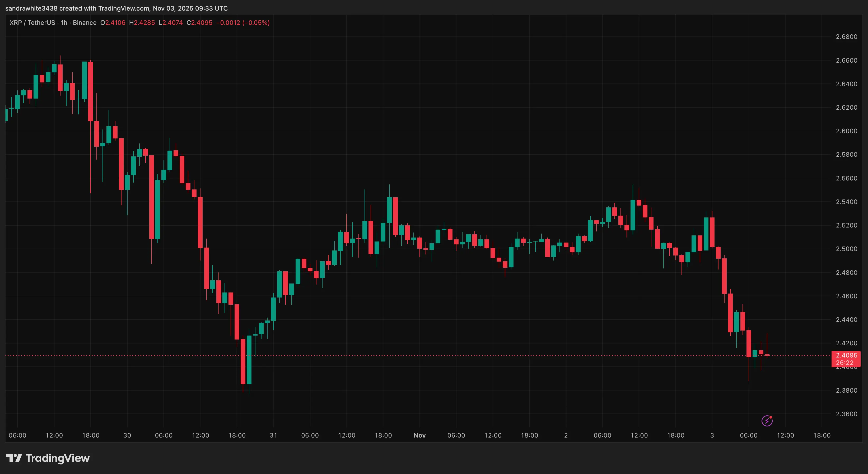The height and width of the screenshot is (474, 868).
Task: Select the Nov label on the time axis
Action: point(419,435)
